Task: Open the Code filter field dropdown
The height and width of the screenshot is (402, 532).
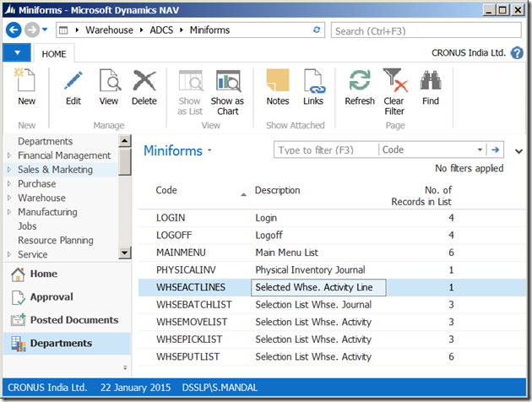Action: click(x=480, y=149)
